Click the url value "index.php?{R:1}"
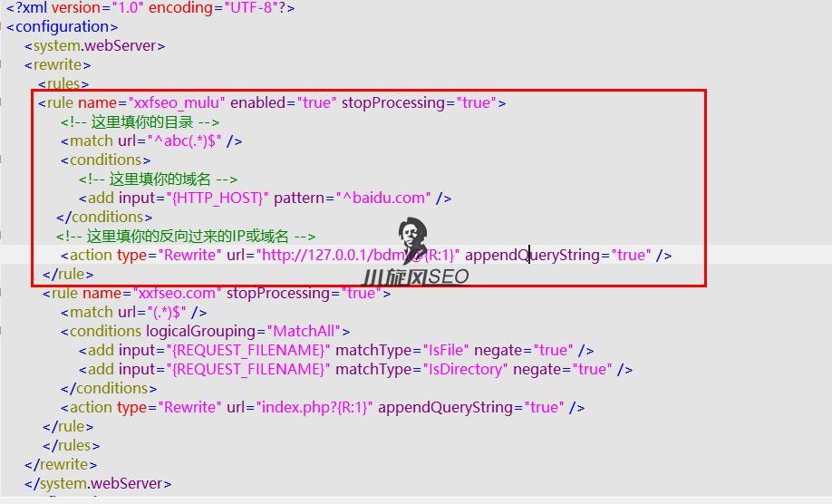The height and width of the screenshot is (504, 832). (314, 407)
